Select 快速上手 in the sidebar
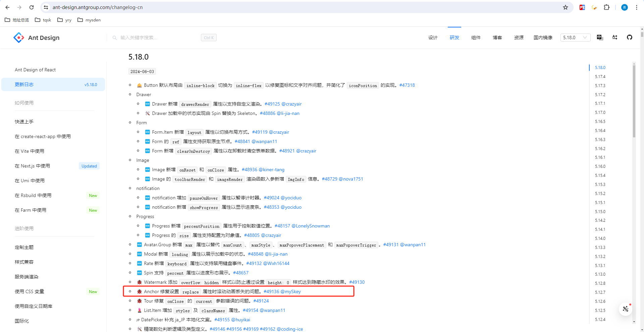Screen dimensions: 644x332 tap(24, 121)
